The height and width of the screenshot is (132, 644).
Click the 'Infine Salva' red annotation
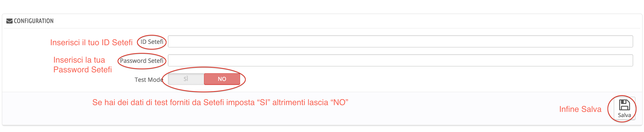tap(580, 109)
